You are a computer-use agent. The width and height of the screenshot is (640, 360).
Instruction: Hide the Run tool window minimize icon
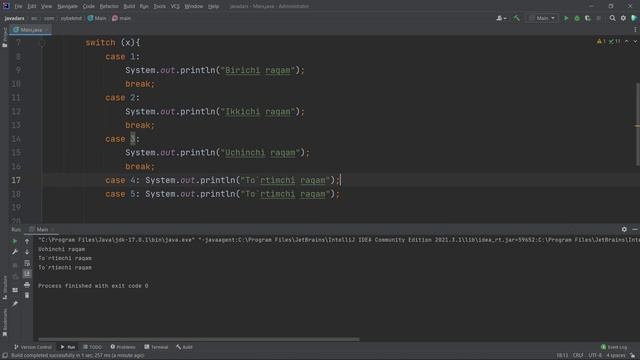coord(635,229)
